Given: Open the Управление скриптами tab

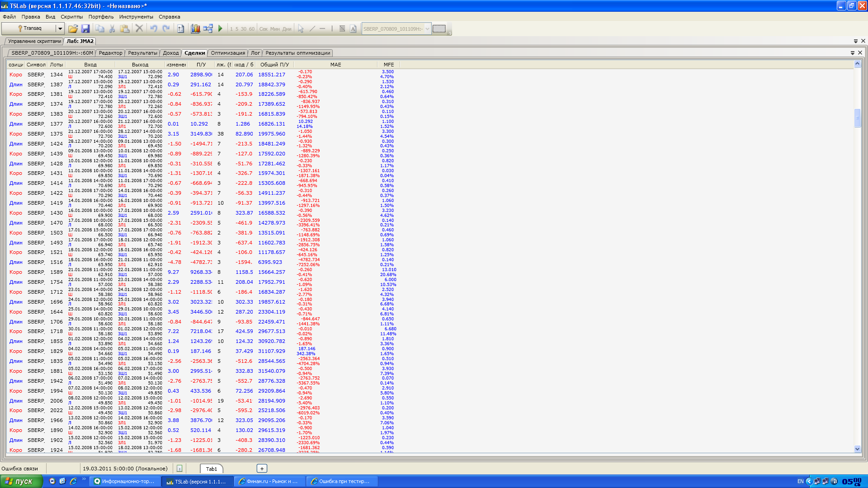Looking at the screenshot, I should (x=34, y=41).
